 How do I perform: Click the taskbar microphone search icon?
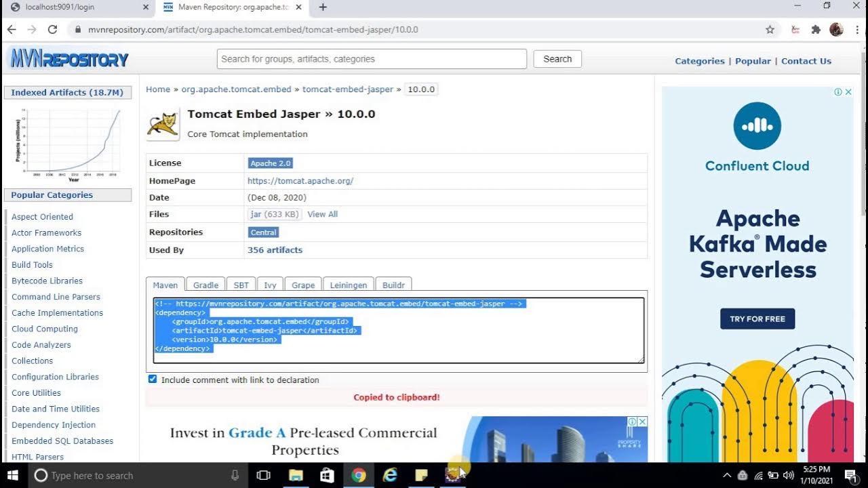click(x=235, y=475)
